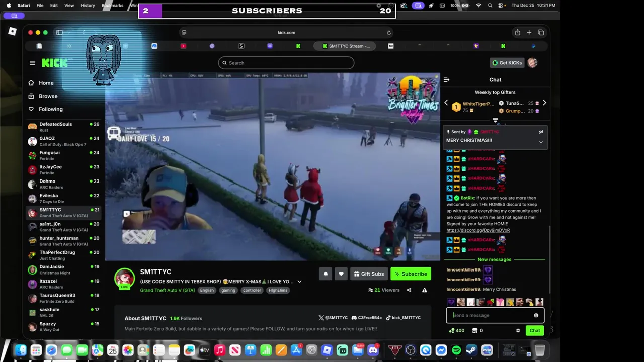Open Safari share sheet

[x=517, y=33]
